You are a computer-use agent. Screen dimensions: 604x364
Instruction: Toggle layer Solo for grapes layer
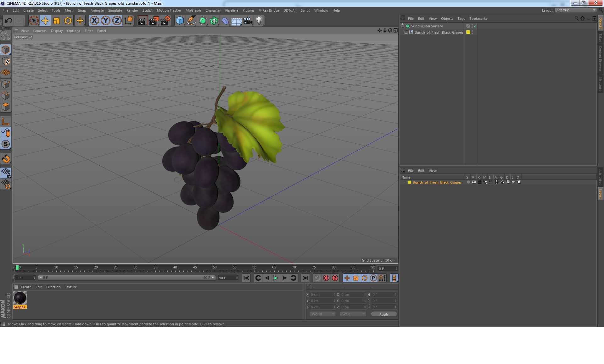pyautogui.click(x=468, y=182)
